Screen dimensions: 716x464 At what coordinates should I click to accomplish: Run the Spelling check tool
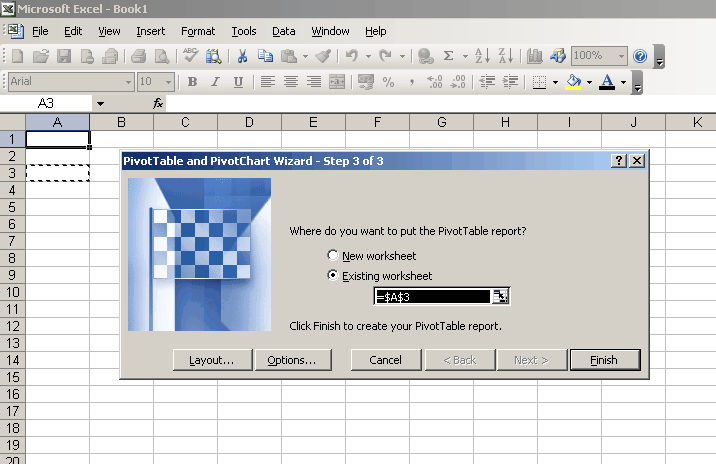click(190, 56)
